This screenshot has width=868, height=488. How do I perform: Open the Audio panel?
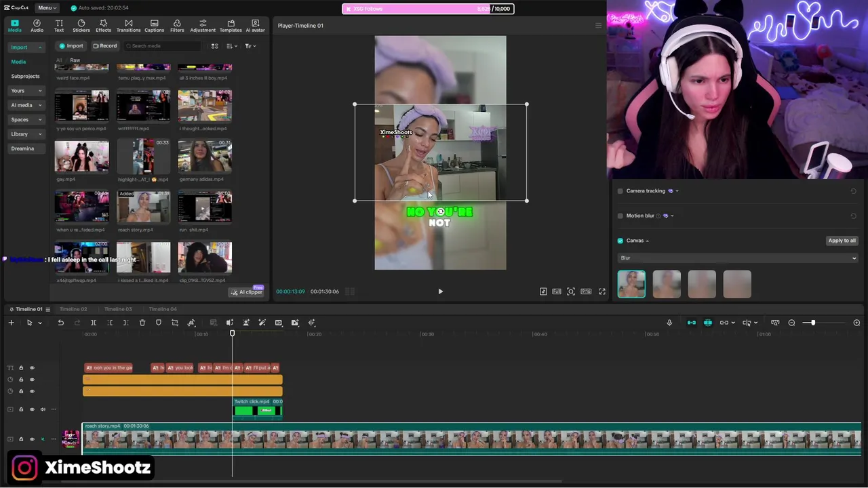[37, 26]
